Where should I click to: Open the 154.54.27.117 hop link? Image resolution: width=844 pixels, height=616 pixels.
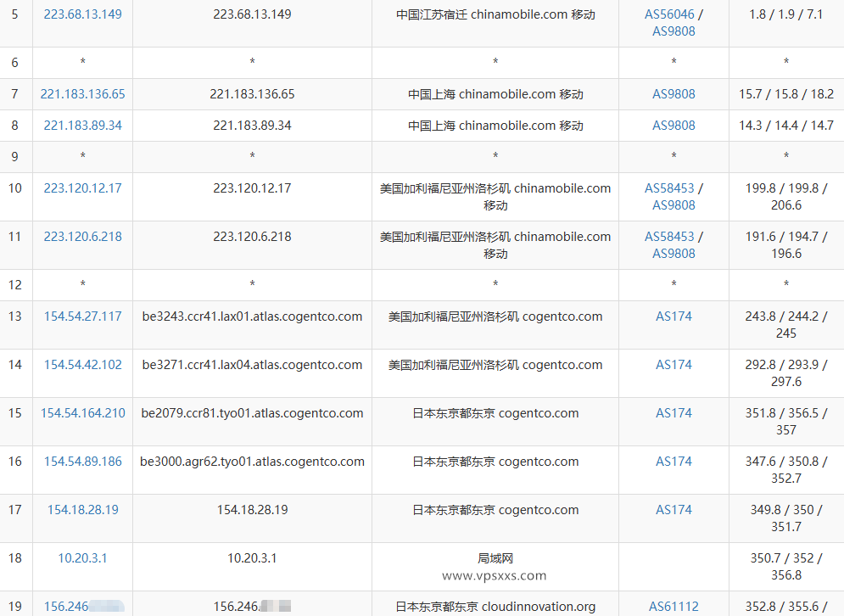(82, 316)
